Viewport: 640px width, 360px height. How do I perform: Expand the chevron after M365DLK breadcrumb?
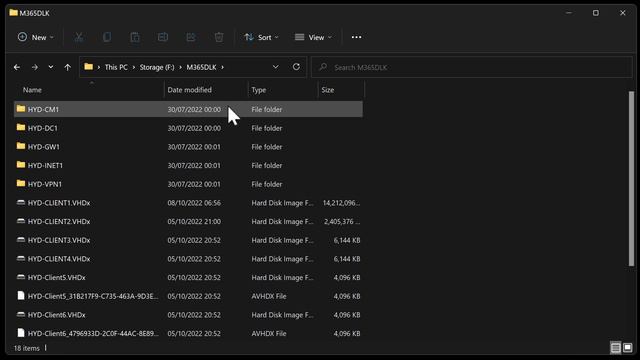[x=222, y=67]
